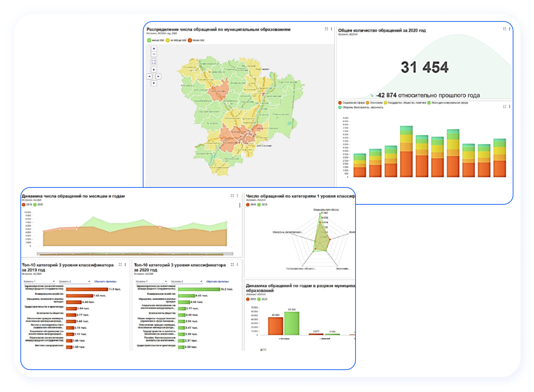
Task: Click 'Социальная сфера' radar axis label
Action: 326,210
